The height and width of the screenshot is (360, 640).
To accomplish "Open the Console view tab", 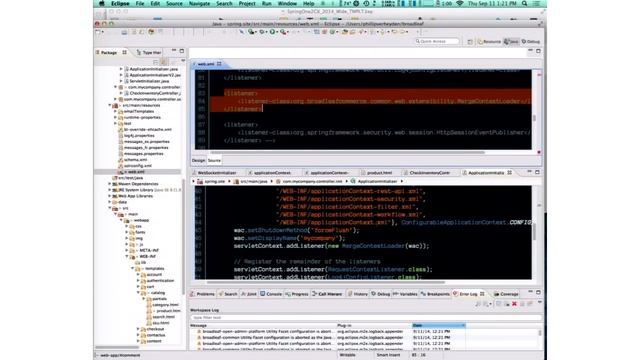I will click(x=271, y=294).
